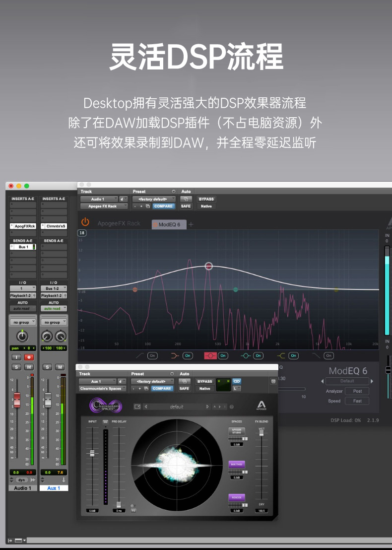The height and width of the screenshot is (550, 392).
Task: Click the highlighted EQ curve node
Action: [208, 266]
